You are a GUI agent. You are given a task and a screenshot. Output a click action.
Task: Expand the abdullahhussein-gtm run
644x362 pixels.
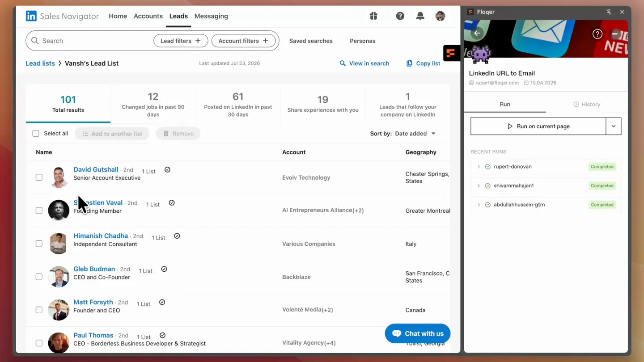point(479,205)
